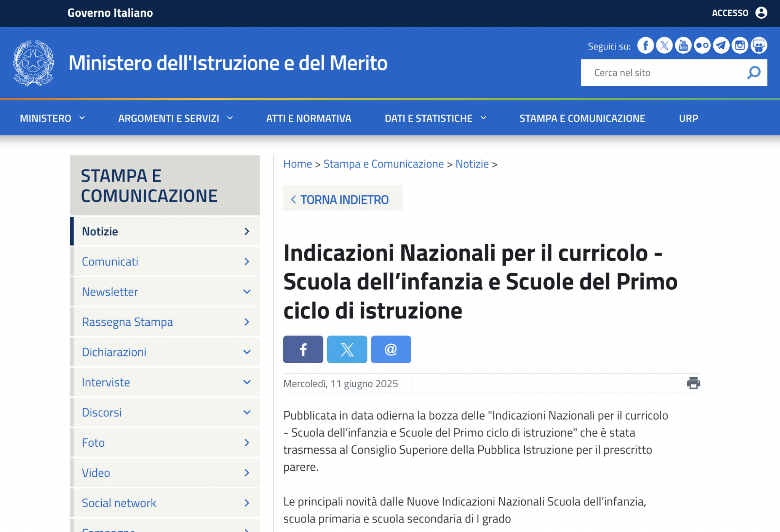
Task: Expand the ARGOMENTI E SERVIZI chevron
Action: 230,118
